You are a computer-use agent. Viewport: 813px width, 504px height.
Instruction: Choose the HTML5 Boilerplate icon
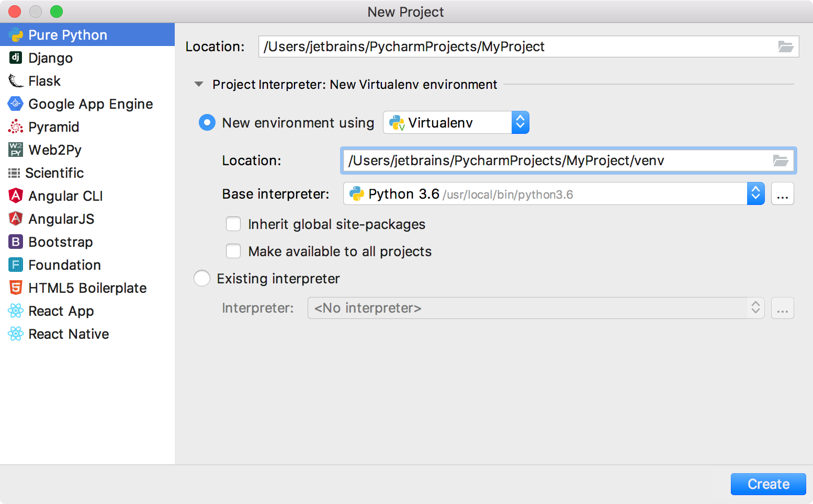(16, 288)
